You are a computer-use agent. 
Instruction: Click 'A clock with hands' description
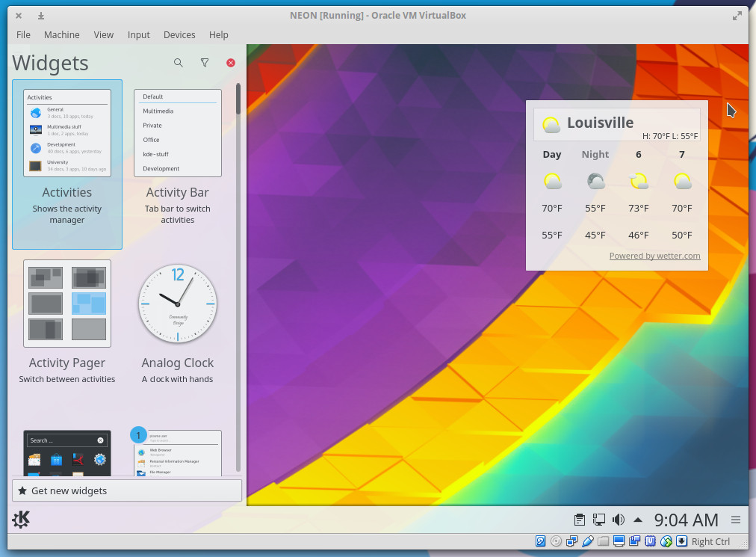point(178,379)
